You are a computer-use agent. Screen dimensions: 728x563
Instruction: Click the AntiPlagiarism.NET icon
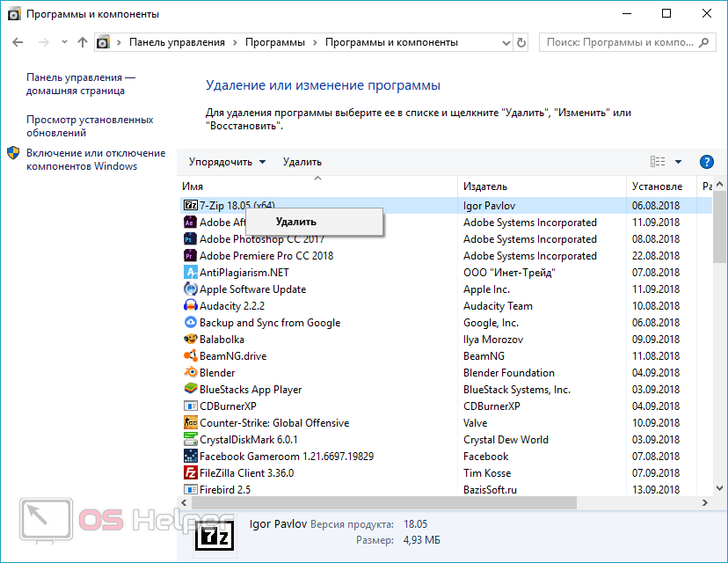click(x=191, y=272)
